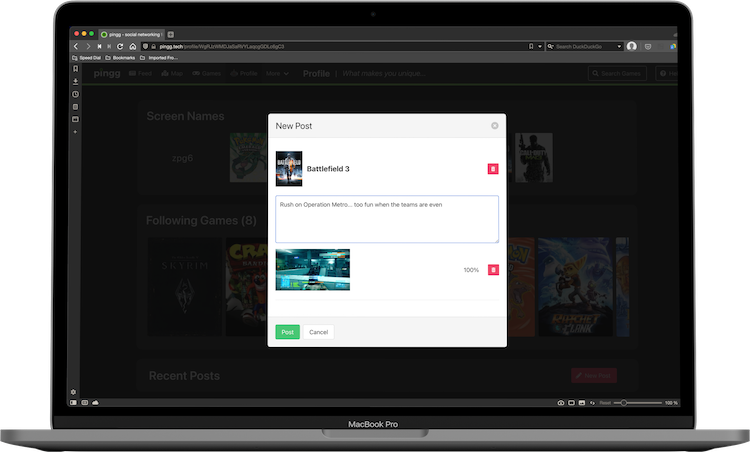Viewport: 750px width, 452px height.
Task: Reload the current page
Action: [120, 46]
